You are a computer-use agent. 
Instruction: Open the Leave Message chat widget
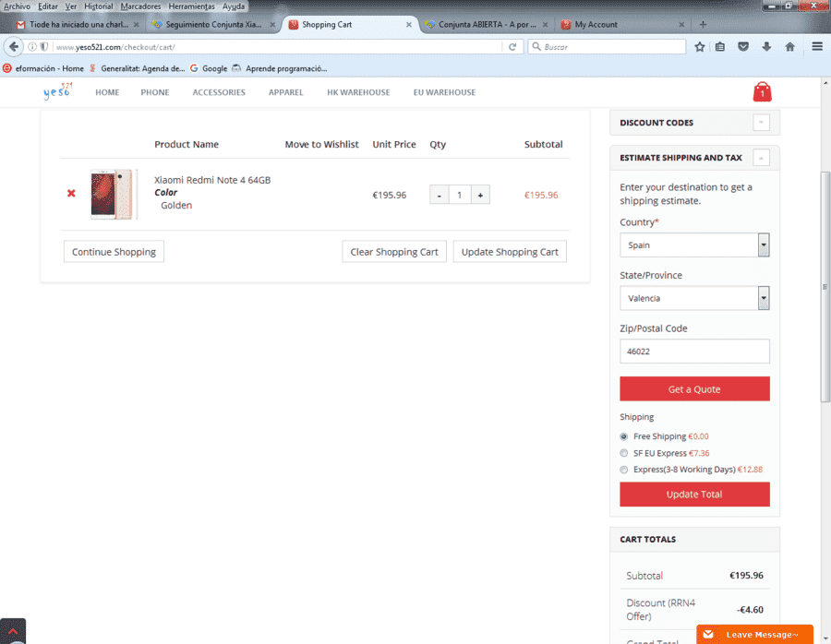pyautogui.click(x=754, y=635)
